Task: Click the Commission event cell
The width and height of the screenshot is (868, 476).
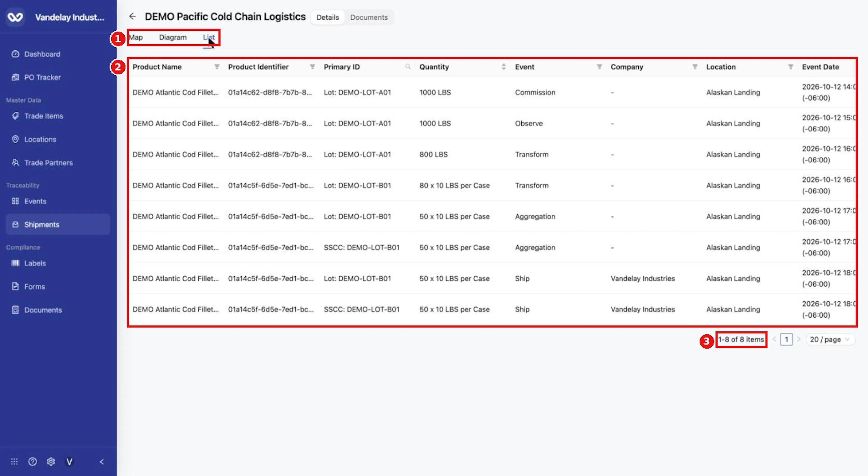Action: (535, 92)
